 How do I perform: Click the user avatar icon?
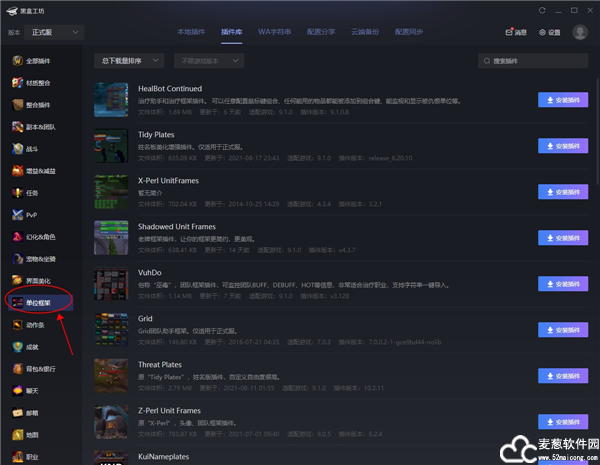[580, 32]
